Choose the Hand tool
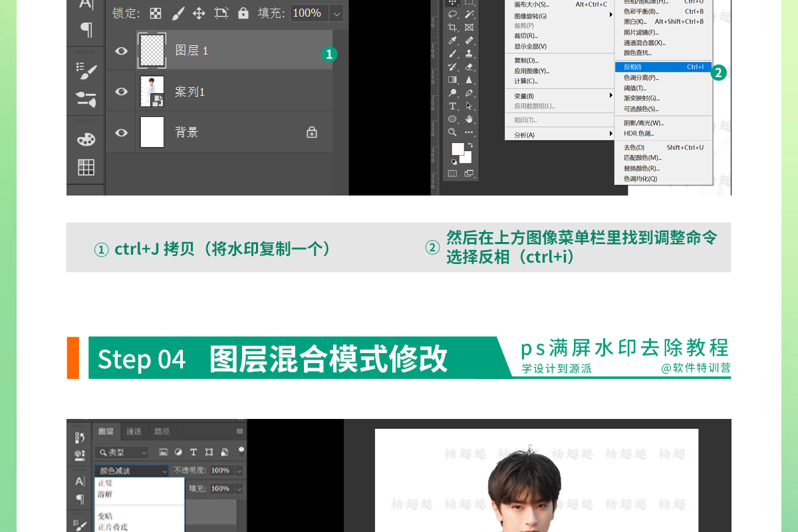 (x=469, y=119)
